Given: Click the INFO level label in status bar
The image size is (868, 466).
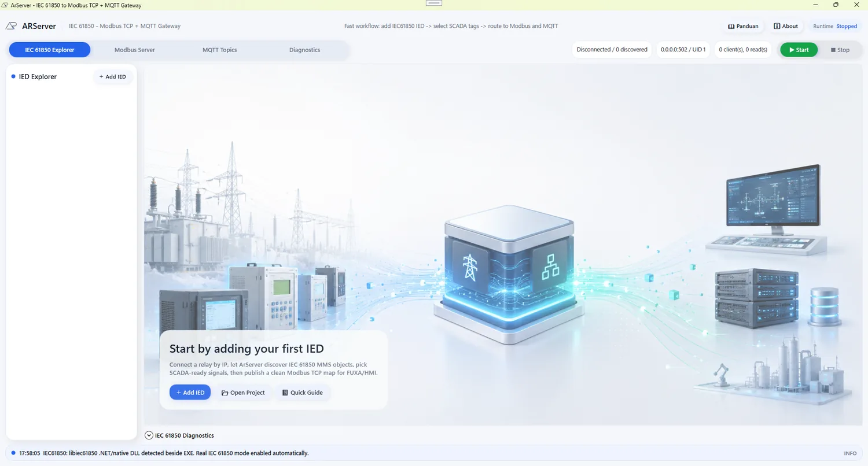Looking at the screenshot, I should [850, 453].
